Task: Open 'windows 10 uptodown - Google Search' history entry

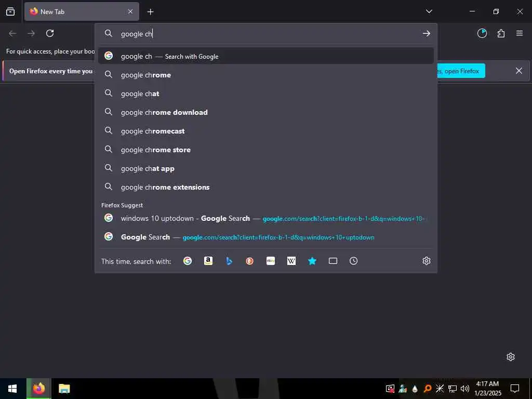Action: pyautogui.click(x=265, y=218)
